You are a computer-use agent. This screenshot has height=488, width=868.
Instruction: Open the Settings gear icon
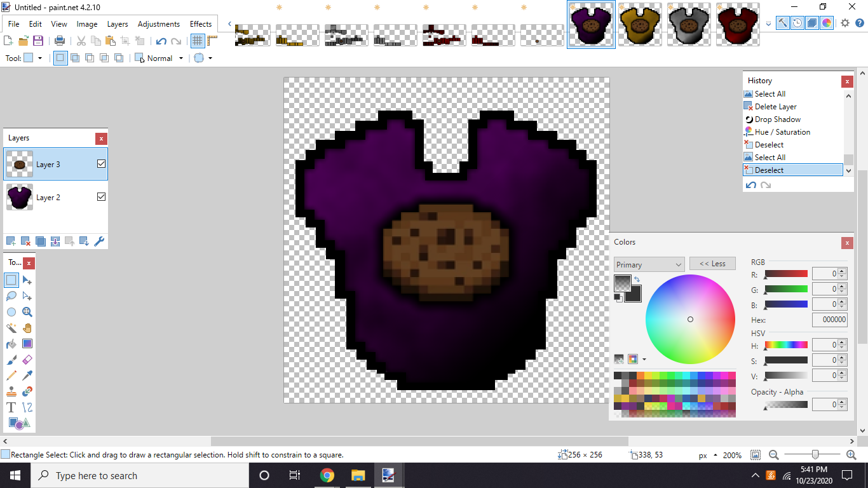click(x=844, y=23)
